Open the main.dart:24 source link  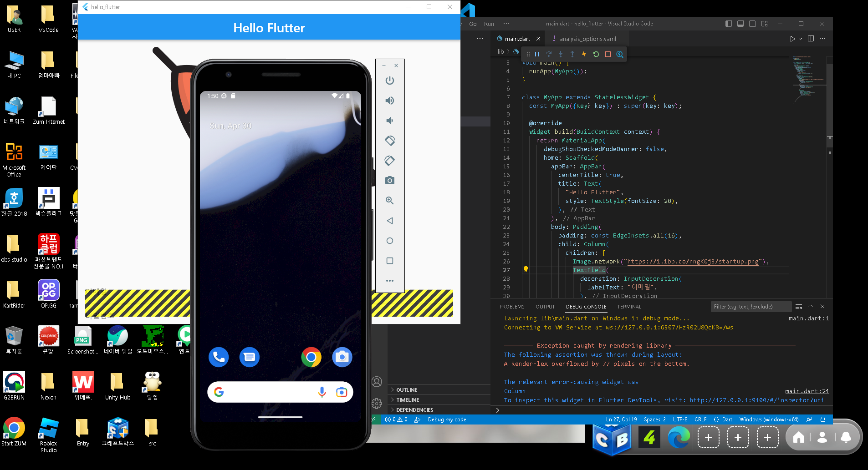click(x=807, y=391)
